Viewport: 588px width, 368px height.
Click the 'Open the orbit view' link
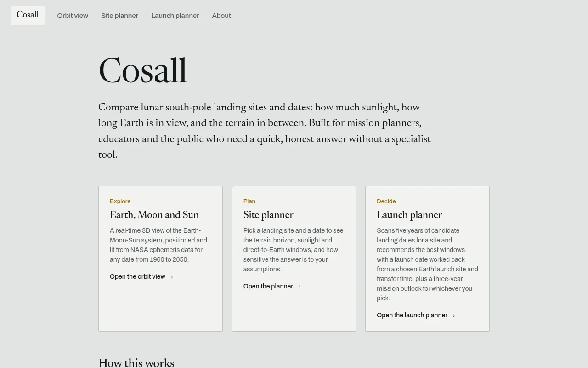pos(141,276)
